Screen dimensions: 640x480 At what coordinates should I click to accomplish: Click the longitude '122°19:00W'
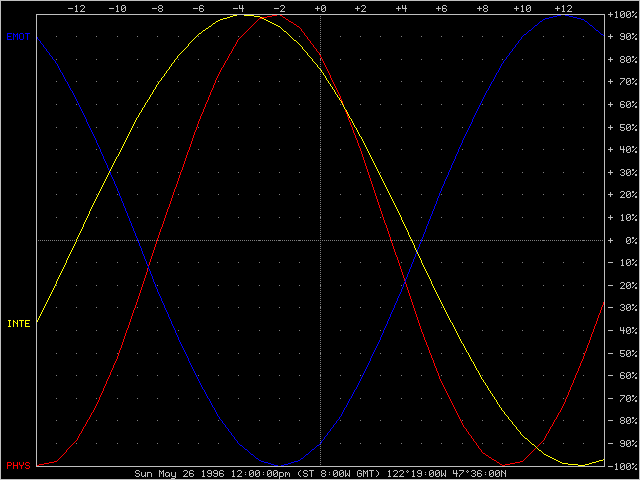pyautogui.click(x=416, y=474)
